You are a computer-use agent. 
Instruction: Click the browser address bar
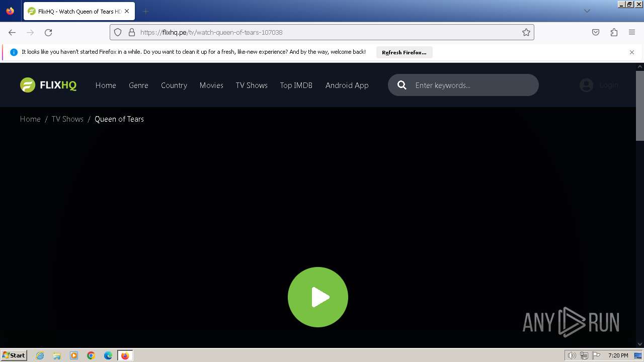[322, 32]
